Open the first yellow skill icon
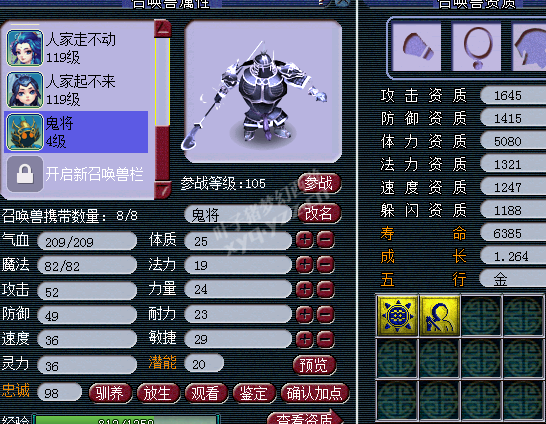Viewport: 546px width, 424px height. pyautogui.click(x=397, y=315)
